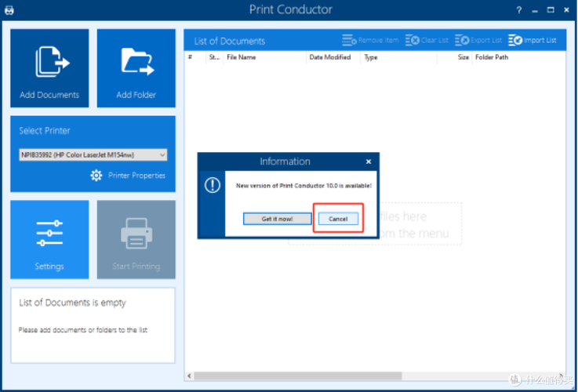
Task: Click the Get it now! button
Action: (x=277, y=219)
